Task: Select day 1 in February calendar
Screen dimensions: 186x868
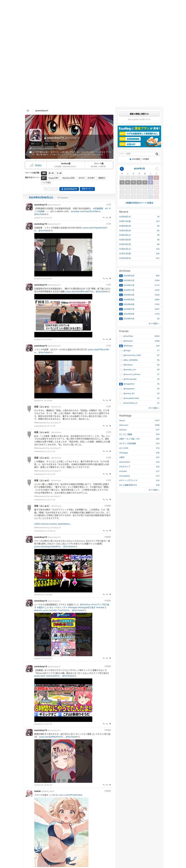Action: [x=151, y=178]
